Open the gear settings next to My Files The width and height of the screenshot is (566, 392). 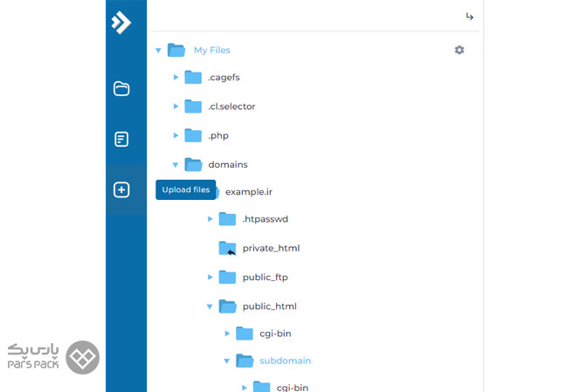click(x=459, y=50)
